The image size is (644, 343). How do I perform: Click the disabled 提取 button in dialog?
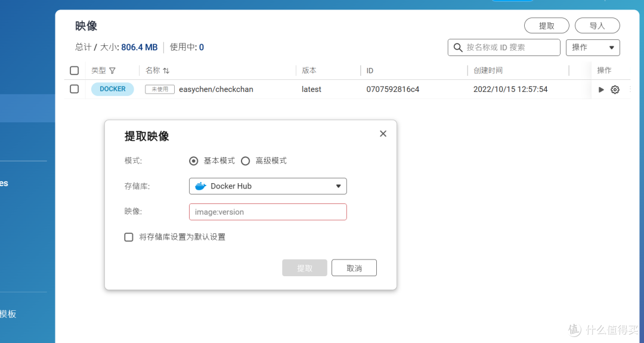click(x=304, y=268)
